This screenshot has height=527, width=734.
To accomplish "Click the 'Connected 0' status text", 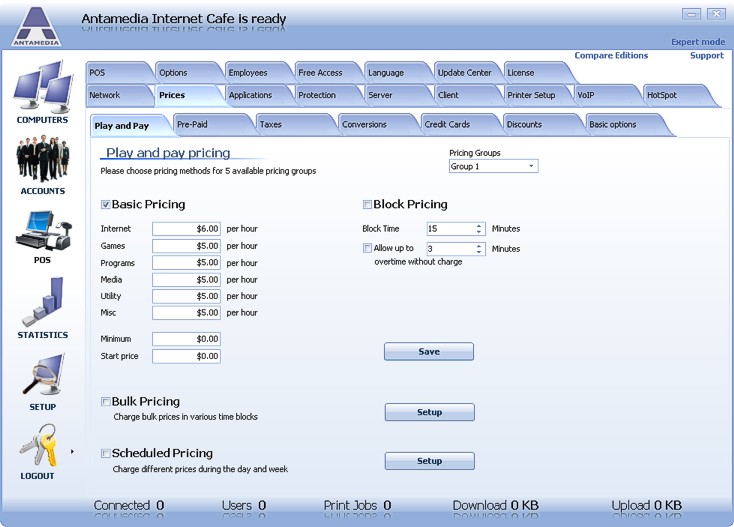I will pos(129,505).
